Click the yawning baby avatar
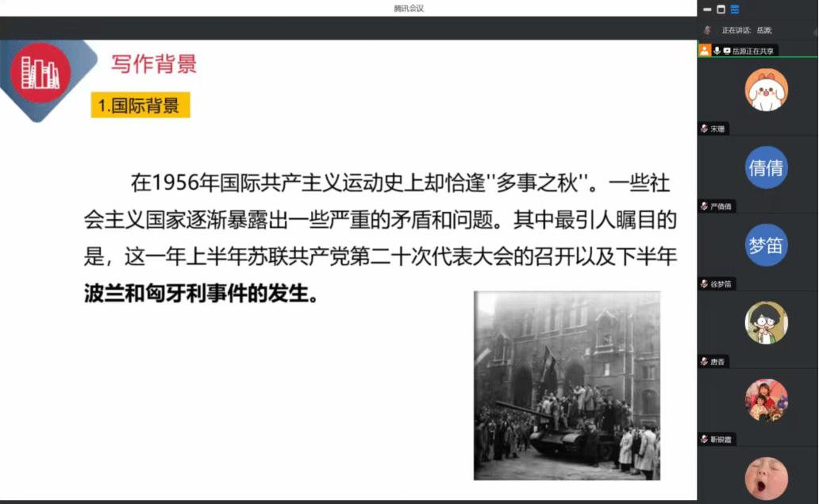 coord(766,478)
